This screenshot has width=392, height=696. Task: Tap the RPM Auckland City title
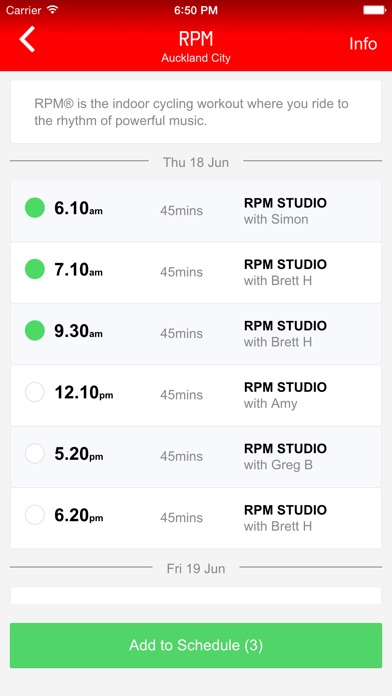click(x=196, y=46)
